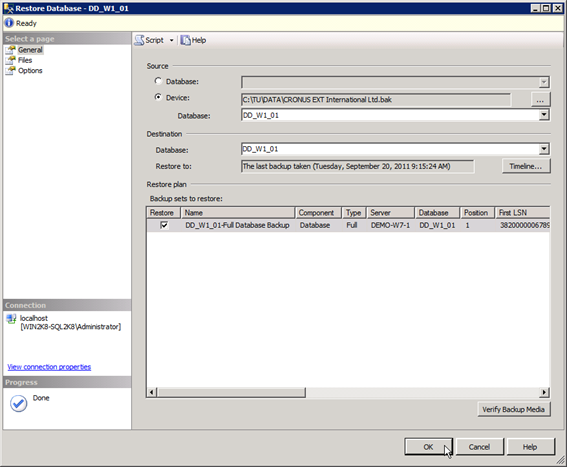Click the backup sets horizontal scrollbar thumb
This screenshot has height=467, width=567.
click(231, 392)
